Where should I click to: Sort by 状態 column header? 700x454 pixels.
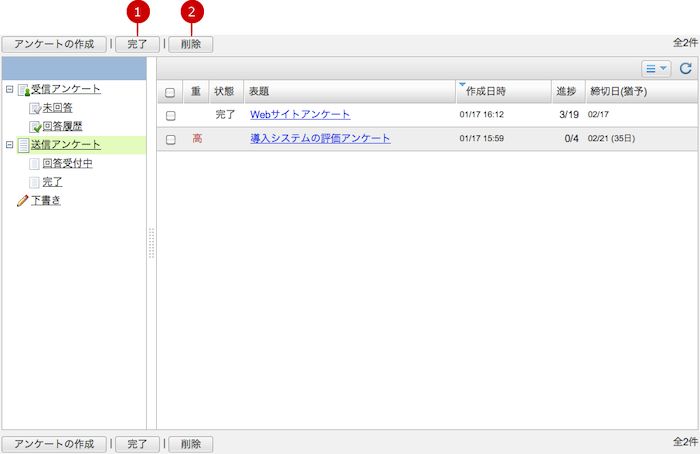(x=226, y=92)
